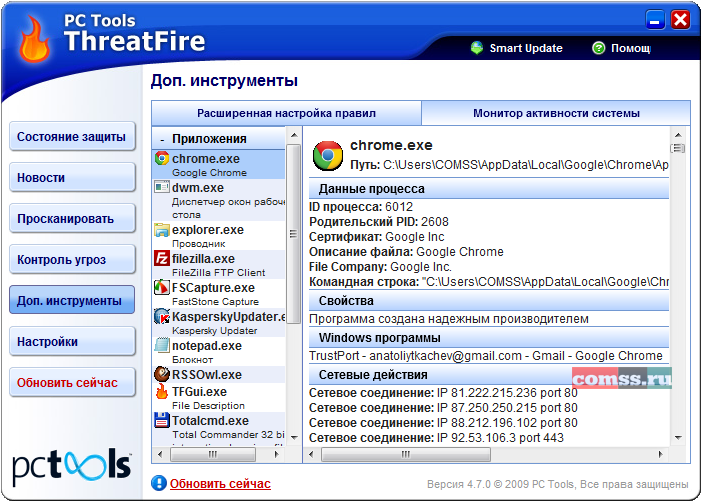
Task: Click details pane horizontal scrollbar thumb
Action: click(x=406, y=455)
